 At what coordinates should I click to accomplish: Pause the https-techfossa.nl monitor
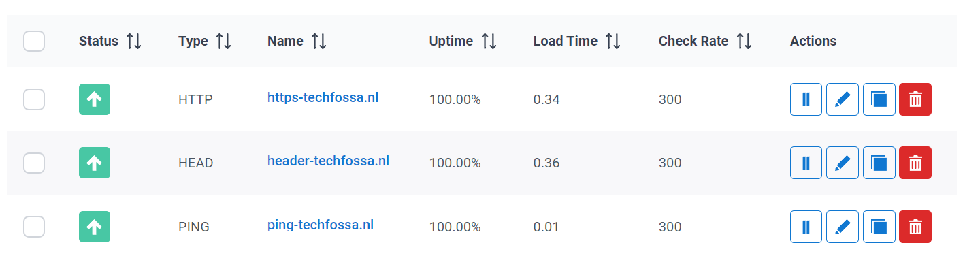click(x=806, y=99)
